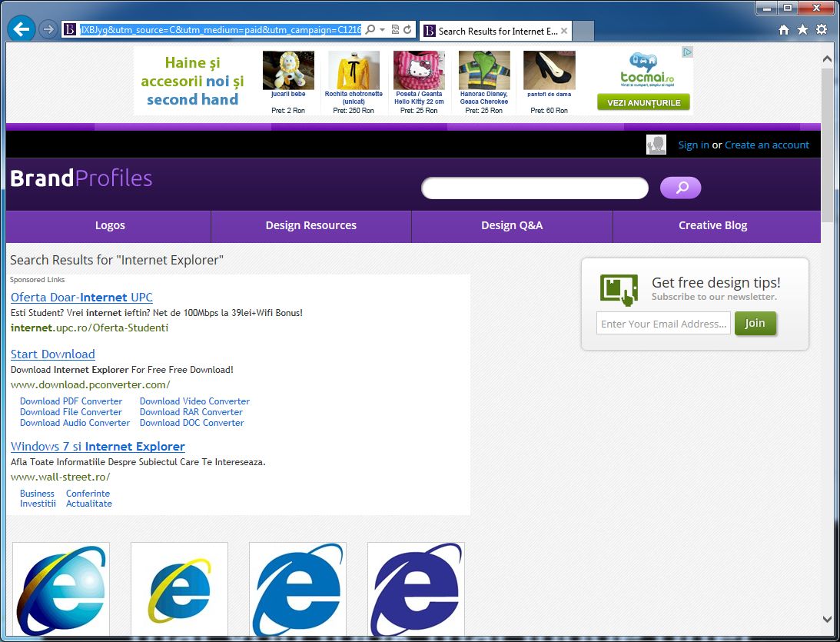This screenshot has width=840, height=642.
Task: Click the Business sublink
Action: [x=37, y=494]
